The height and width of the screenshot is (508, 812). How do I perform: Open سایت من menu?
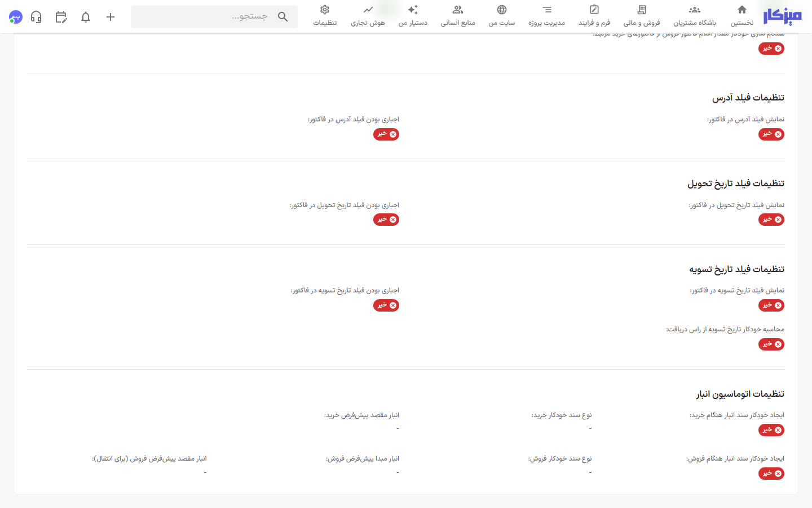pos(502,16)
